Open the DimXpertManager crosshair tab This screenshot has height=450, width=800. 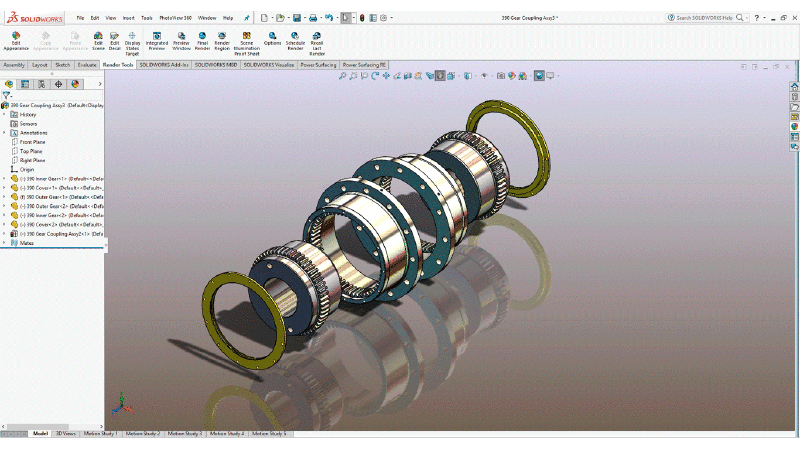[x=58, y=84]
